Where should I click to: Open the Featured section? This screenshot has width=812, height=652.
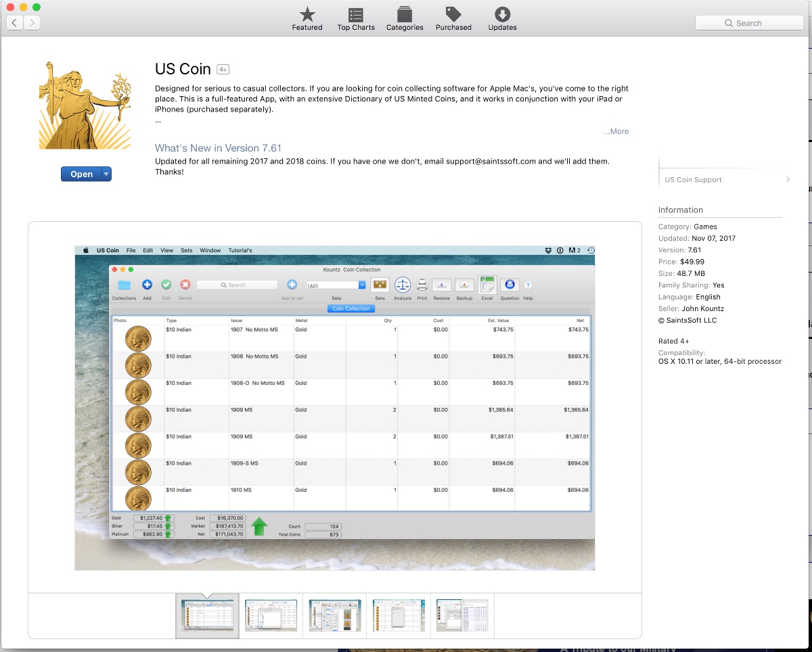[307, 18]
